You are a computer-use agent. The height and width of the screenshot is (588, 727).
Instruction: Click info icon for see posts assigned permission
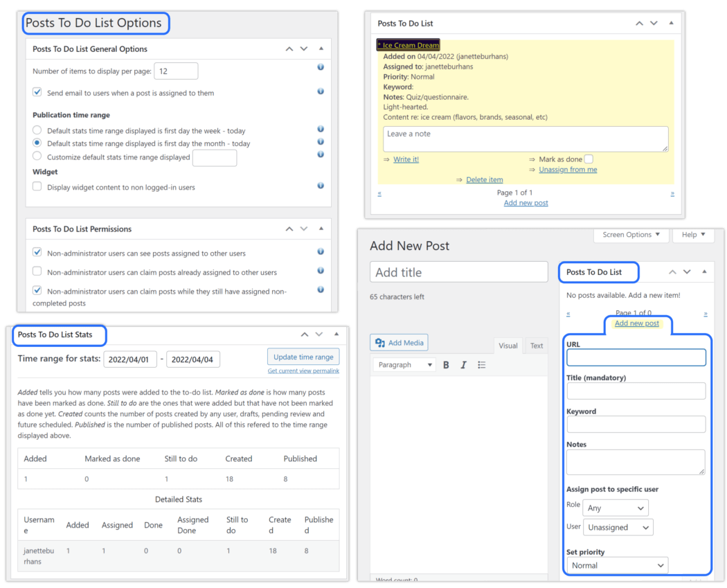pyautogui.click(x=321, y=251)
